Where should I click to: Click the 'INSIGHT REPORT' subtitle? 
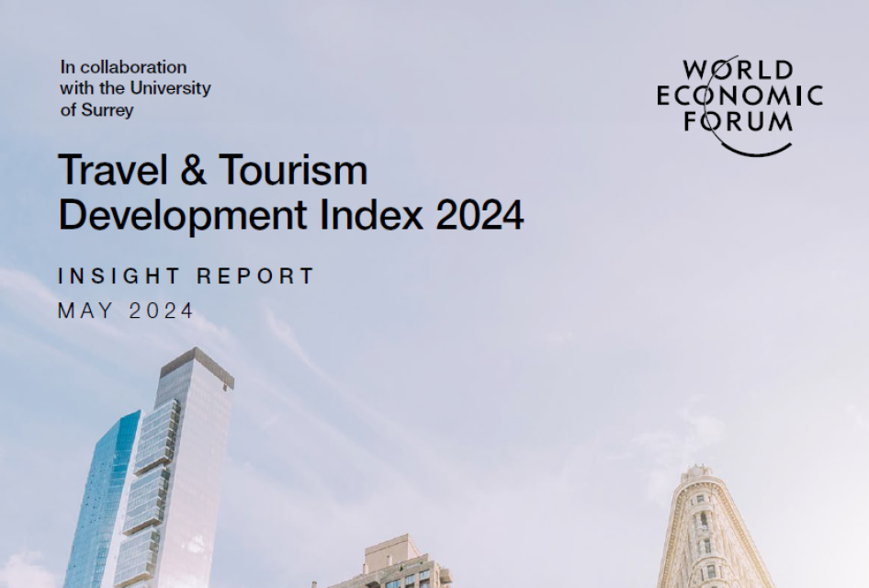[x=186, y=276]
